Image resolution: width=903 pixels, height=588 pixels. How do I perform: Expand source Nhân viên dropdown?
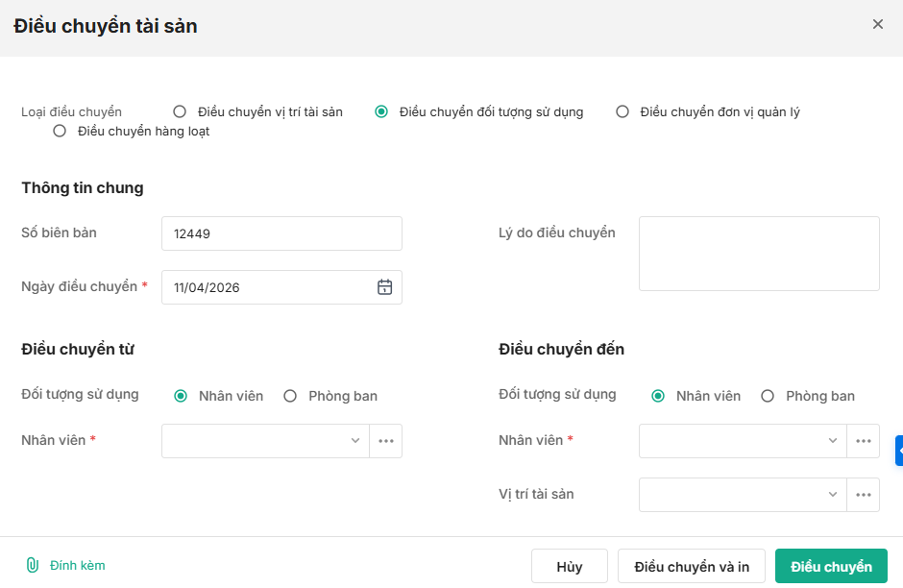click(354, 441)
